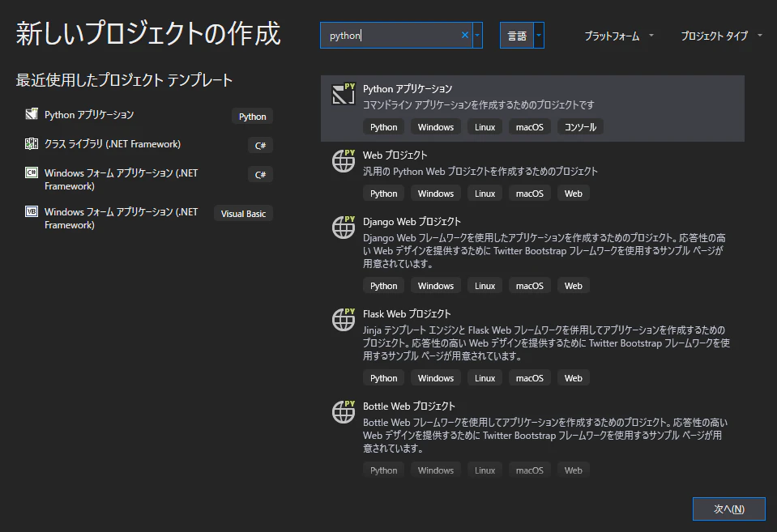Click the Jinja テンプレート Flask description text
Screen dimensions: 777x532
click(x=546, y=343)
